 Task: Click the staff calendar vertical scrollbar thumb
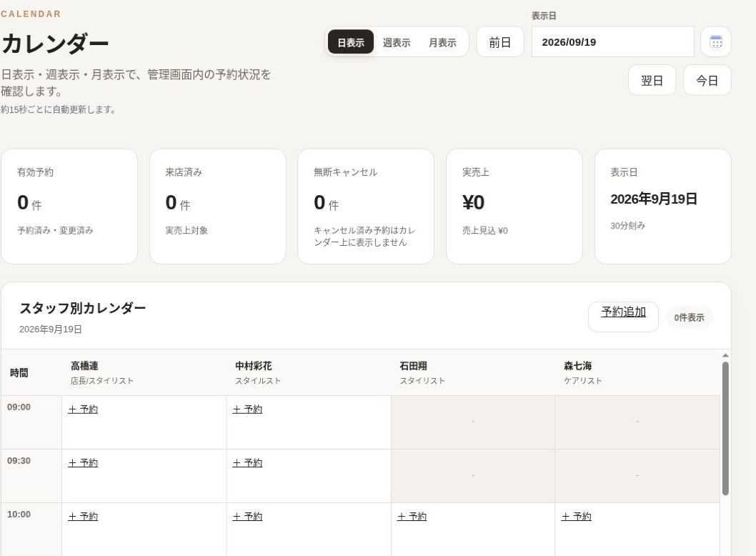[x=725, y=428]
